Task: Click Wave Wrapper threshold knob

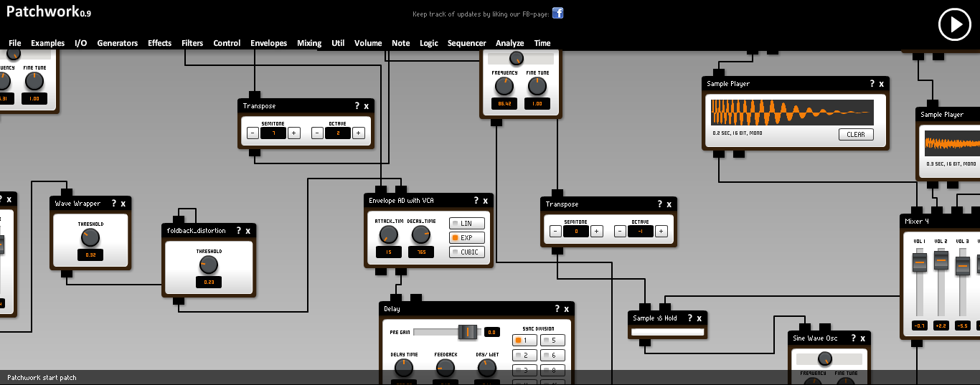Action: coord(91,237)
